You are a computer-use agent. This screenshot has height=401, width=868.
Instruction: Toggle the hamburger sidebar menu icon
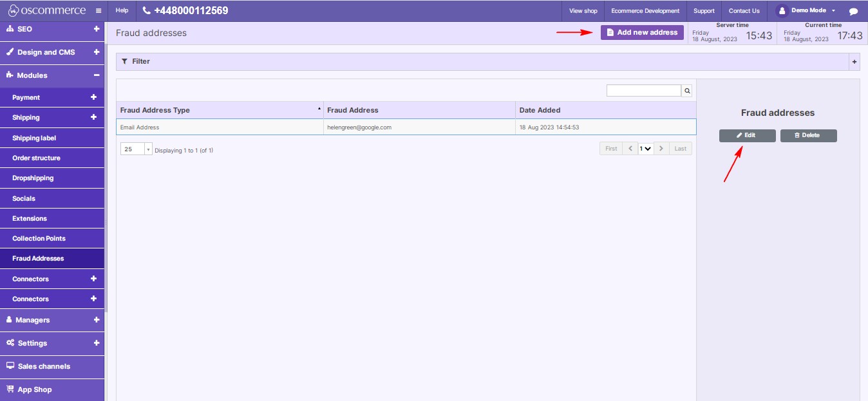[x=98, y=11]
